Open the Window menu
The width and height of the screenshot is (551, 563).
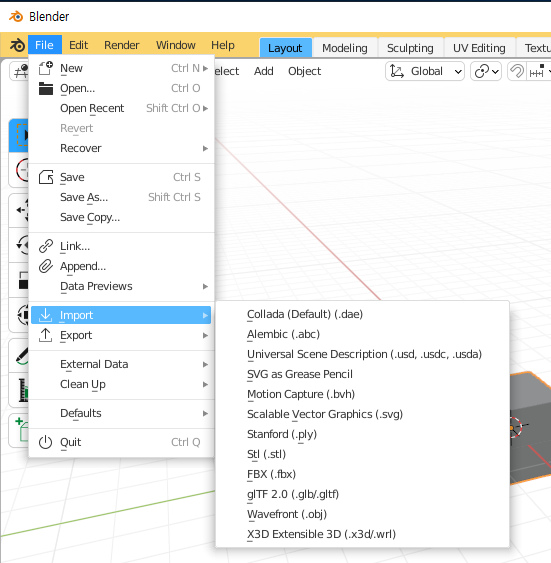click(x=176, y=45)
